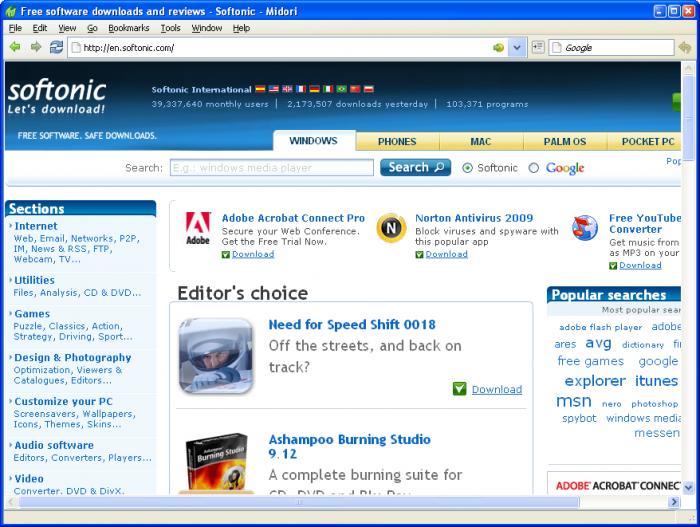Open the Design & Photography section
The height and width of the screenshot is (527, 700).
(73, 357)
